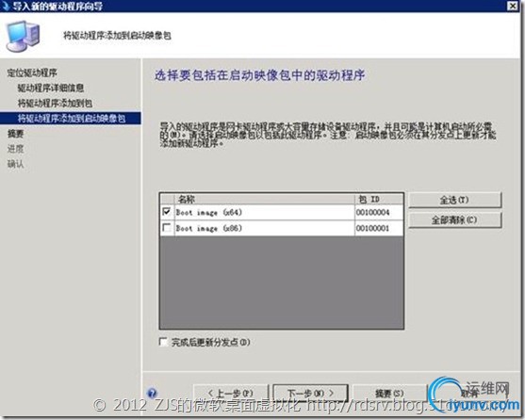Select the 进度 step in sidebar
Screen dimensions: 525x420
pos(15,149)
